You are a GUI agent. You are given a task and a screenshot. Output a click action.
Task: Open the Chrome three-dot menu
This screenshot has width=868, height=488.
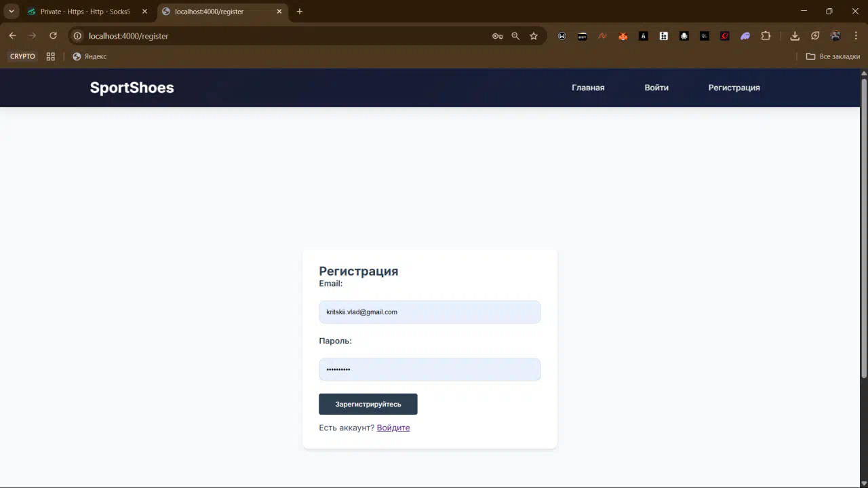(856, 36)
